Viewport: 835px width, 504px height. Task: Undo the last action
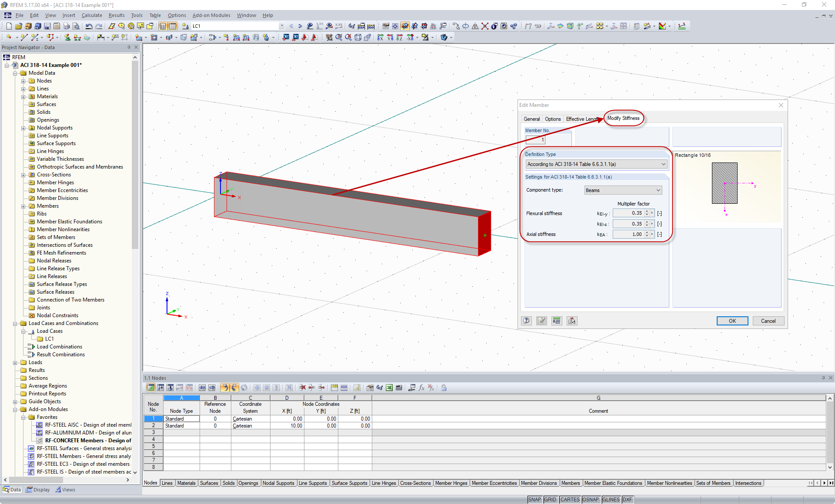tap(89, 26)
